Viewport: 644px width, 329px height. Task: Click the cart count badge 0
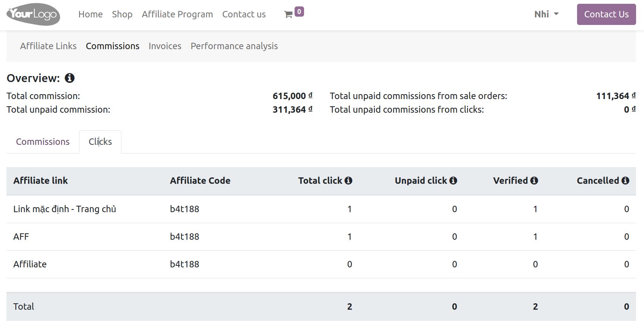[x=299, y=12]
